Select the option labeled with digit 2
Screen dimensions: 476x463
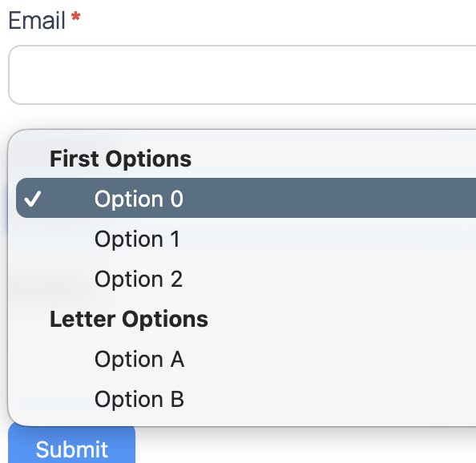(x=246, y=279)
